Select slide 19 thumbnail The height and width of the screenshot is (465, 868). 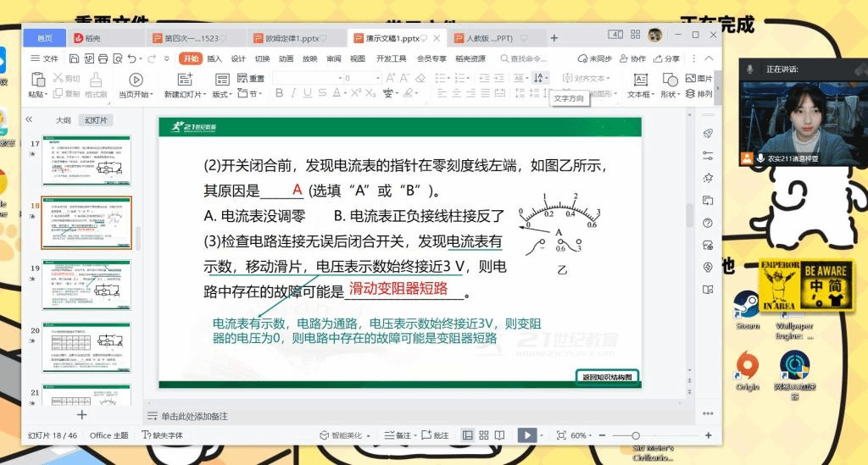pos(86,284)
